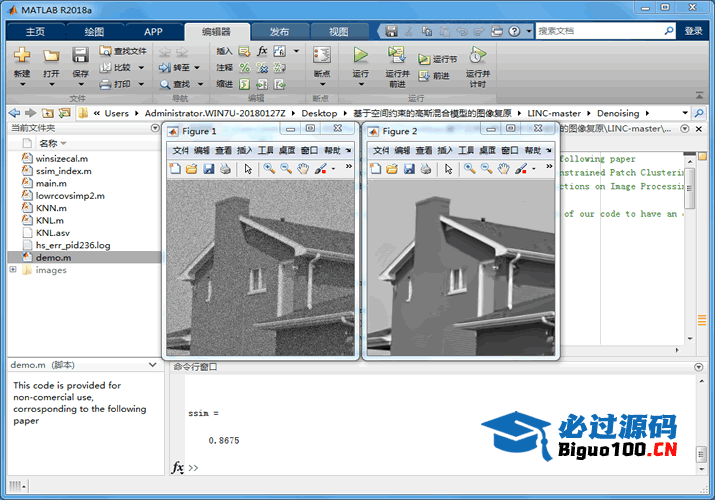Click the Denoising path segment
The height and width of the screenshot is (500, 715).
618,113
